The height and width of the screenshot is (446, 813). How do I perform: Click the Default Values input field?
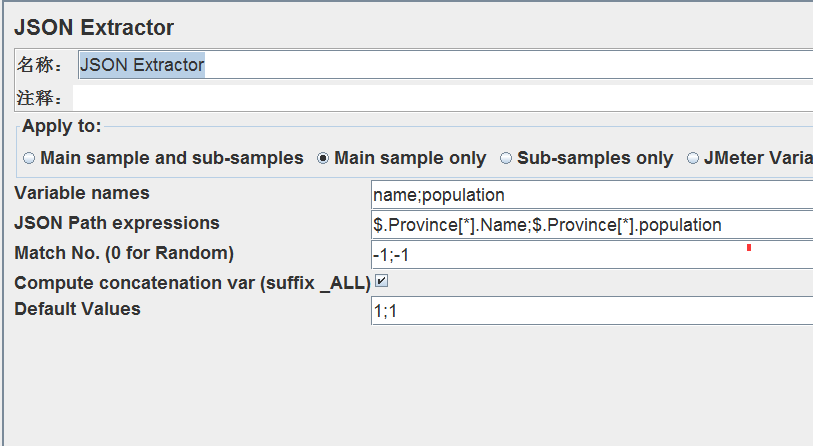tap(590, 311)
